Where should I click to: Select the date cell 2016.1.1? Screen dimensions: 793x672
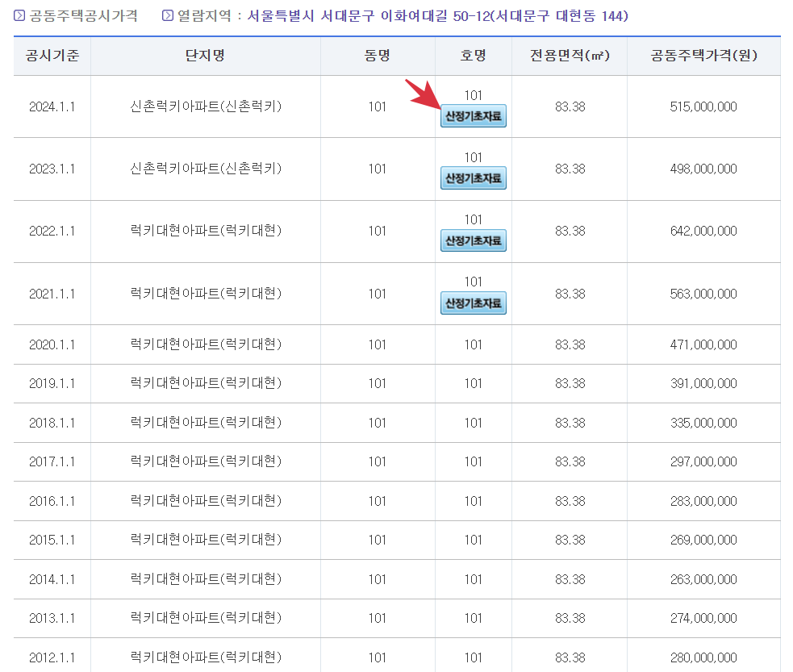(x=52, y=501)
